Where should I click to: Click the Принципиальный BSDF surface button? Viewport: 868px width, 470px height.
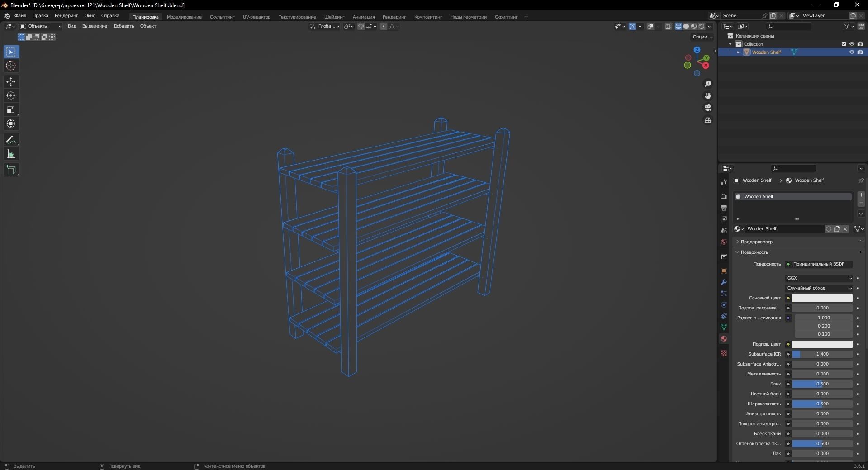tap(819, 264)
